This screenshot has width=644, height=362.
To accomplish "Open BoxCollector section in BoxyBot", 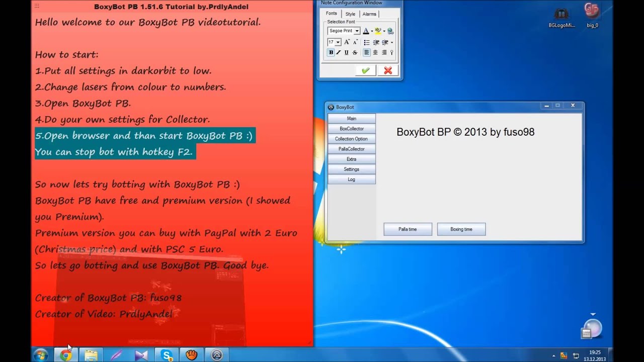I will [x=352, y=129].
